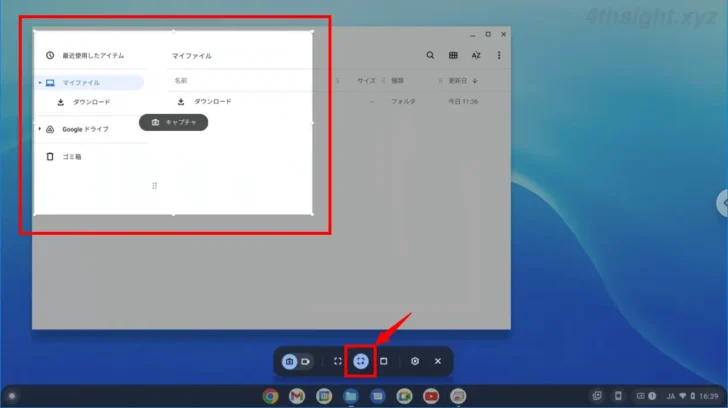Viewport: 728px width, 408px height.
Task: Switch to screen recording mode
Action: pos(306,361)
